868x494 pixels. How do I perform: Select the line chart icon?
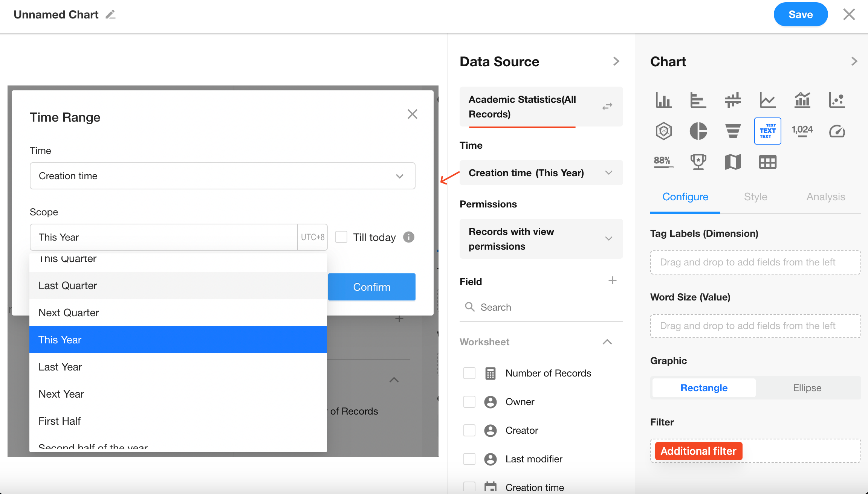(767, 100)
